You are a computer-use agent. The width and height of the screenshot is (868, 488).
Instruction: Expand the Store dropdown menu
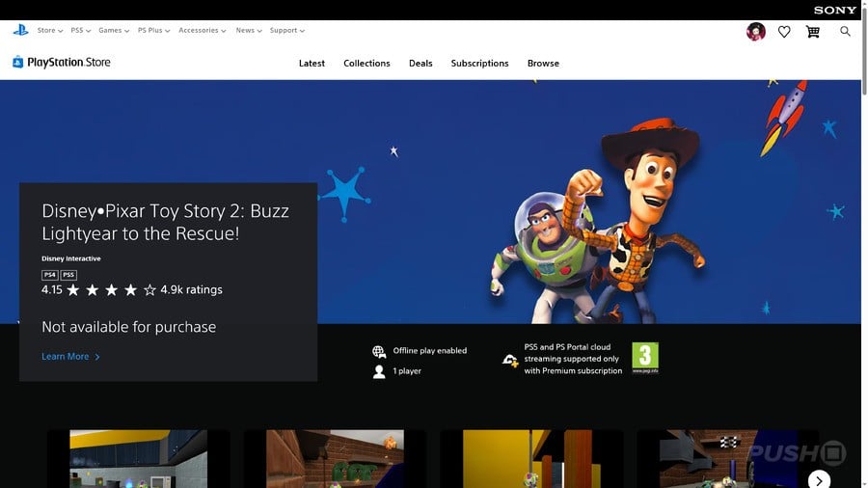(50, 31)
